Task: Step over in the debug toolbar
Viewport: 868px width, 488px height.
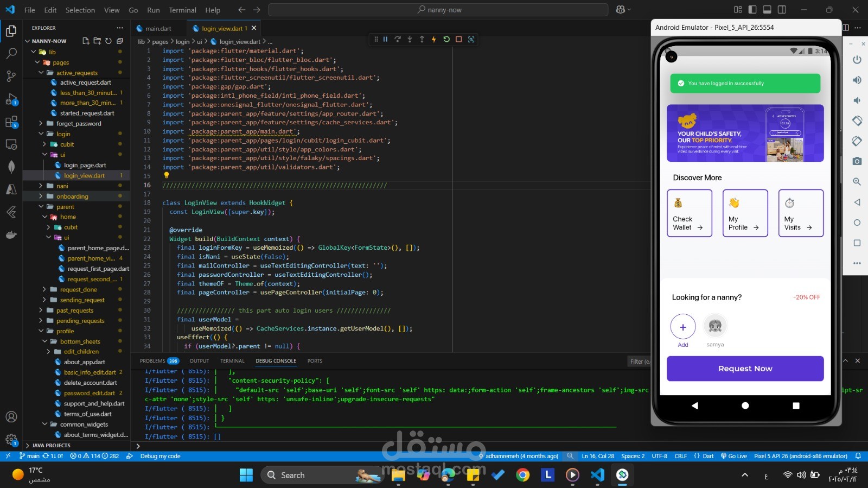Action: click(x=398, y=39)
